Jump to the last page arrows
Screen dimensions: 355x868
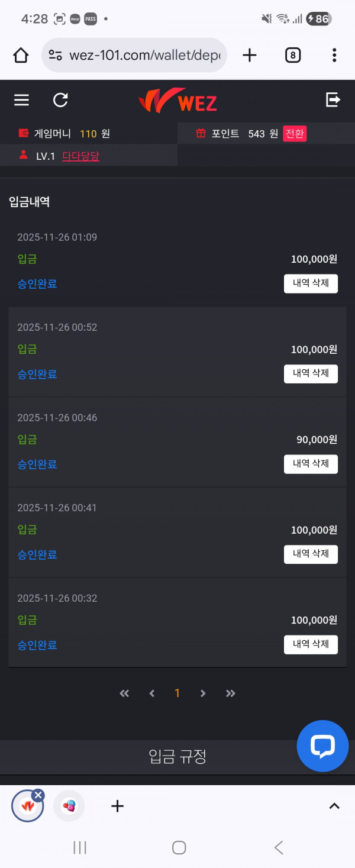pyautogui.click(x=231, y=693)
